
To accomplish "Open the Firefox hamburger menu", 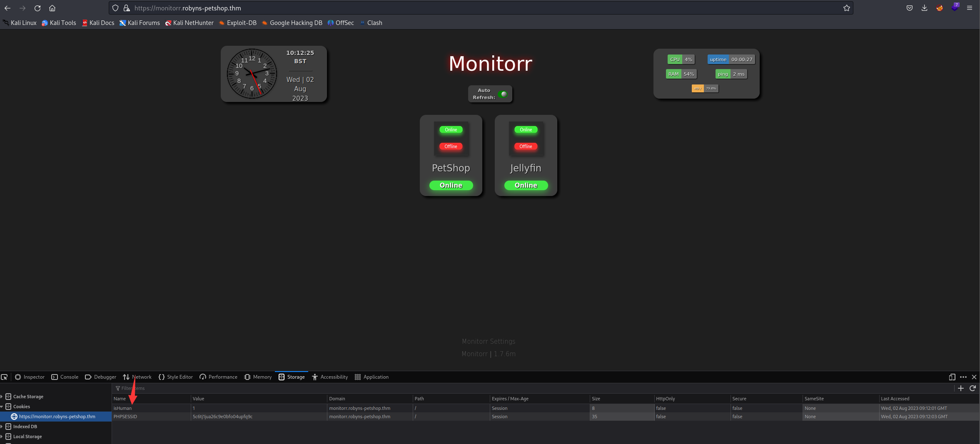I will coord(970,8).
